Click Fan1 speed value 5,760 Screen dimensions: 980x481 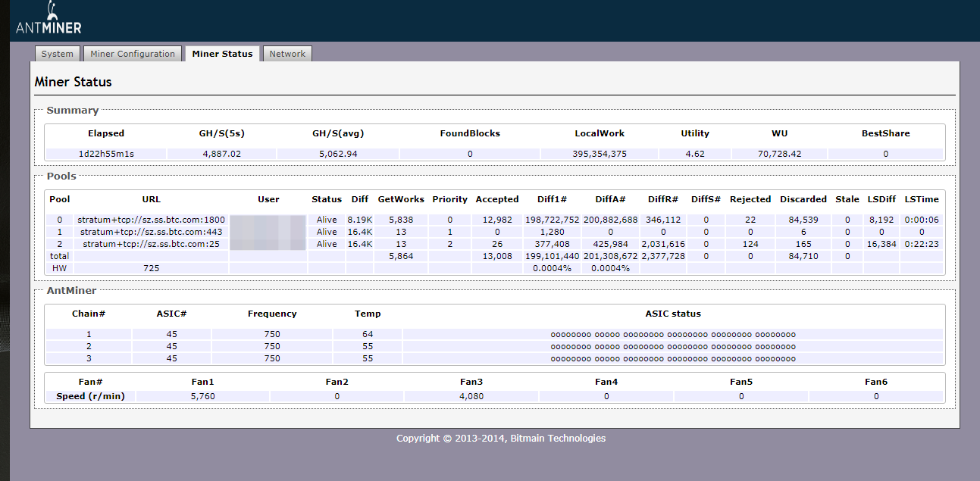(202, 396)
